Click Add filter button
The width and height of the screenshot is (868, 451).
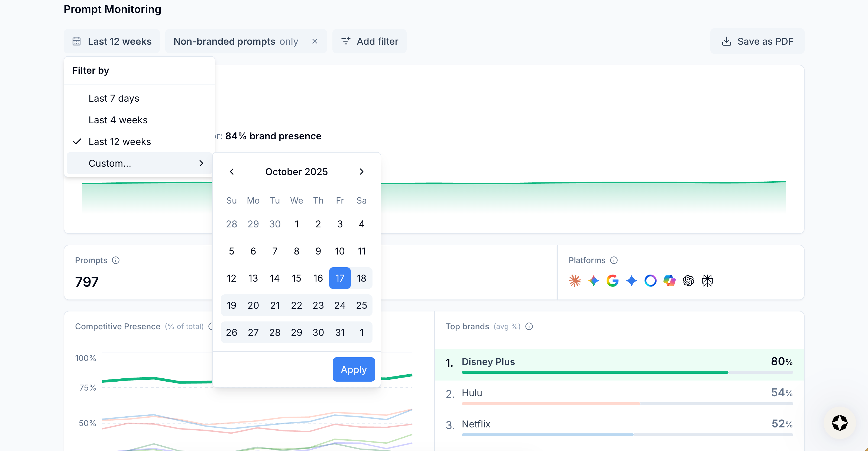click(369, 41)
